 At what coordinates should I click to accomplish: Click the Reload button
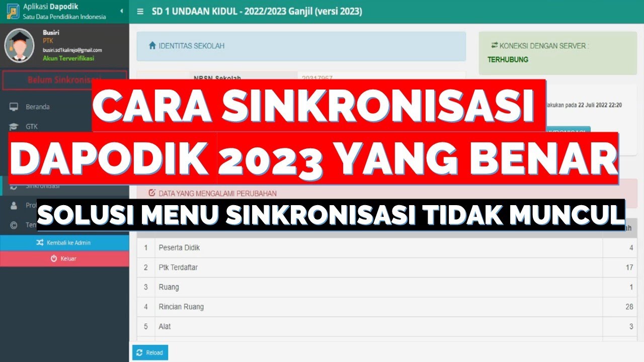pyautogui.click(x=150, y=352)
